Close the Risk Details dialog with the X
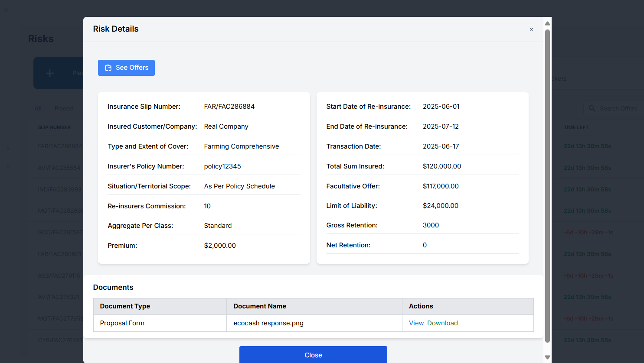 (x=531, y=29)
